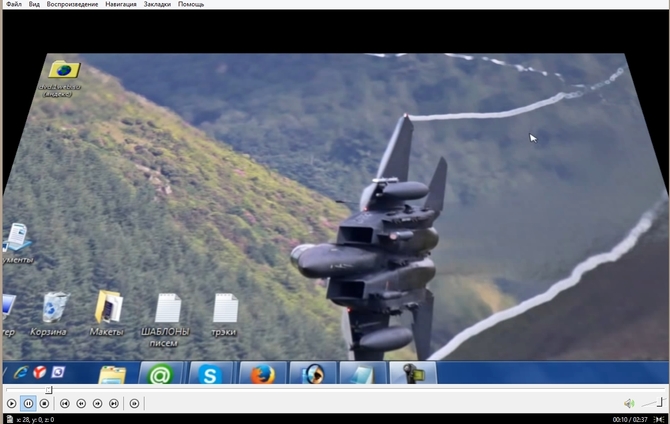
Task: Click the fast-forward (increase speed) button
Action: click(x=97, y=404)
